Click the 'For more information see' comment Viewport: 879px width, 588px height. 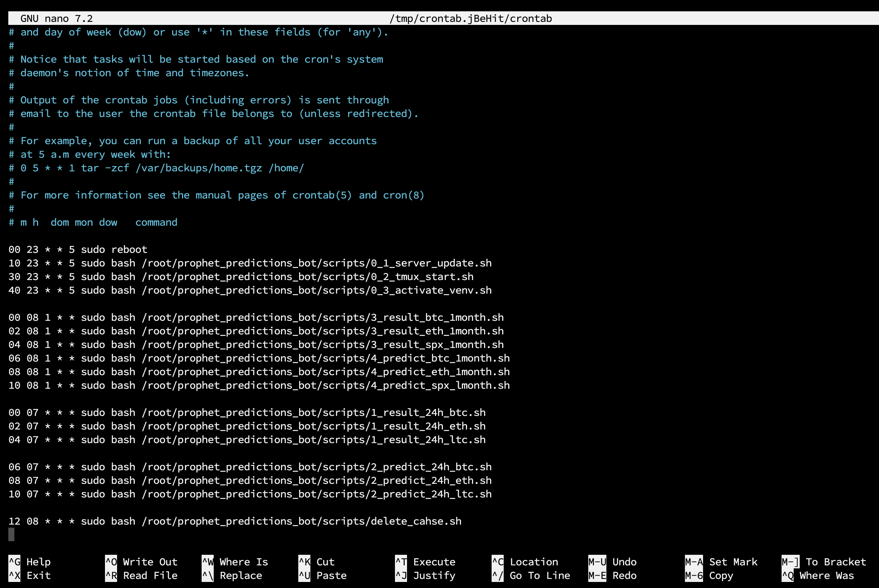(217, 195)
